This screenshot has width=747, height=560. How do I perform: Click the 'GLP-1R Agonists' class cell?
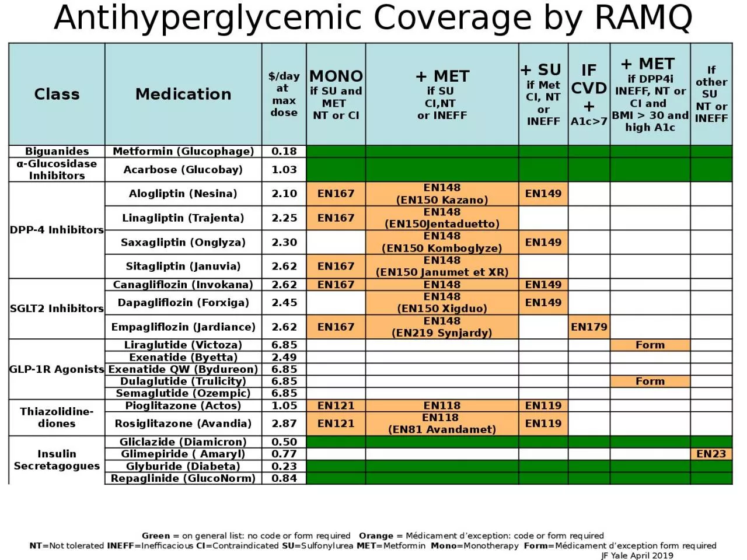click(57, 369)
